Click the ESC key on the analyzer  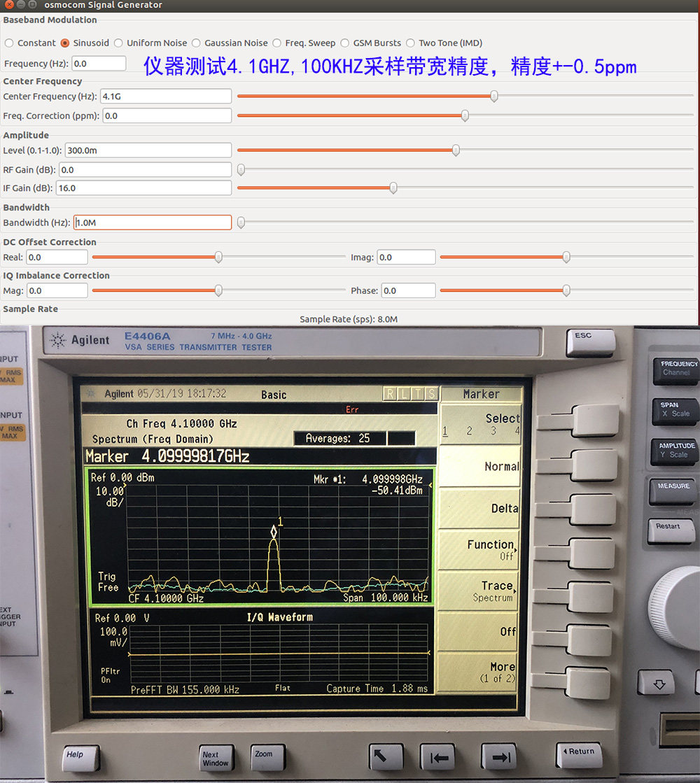point(591,342)
